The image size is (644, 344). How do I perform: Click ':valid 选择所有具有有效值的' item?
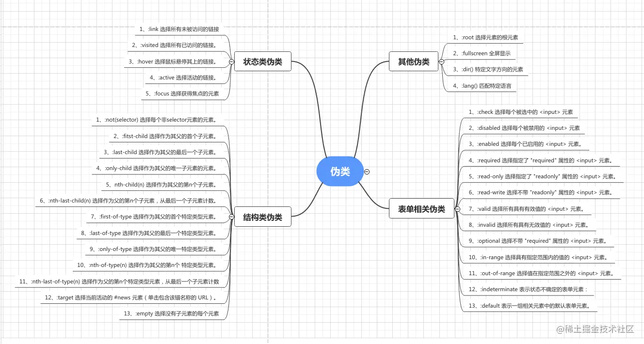pyautogui.click(x=526, y=209)
